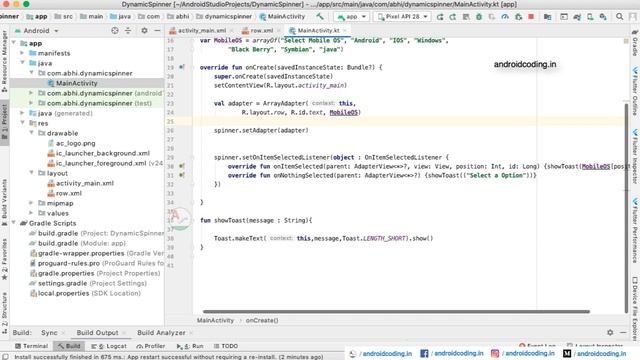This screenshot has height=360, width=640.
Task: Open local.properties file
Action: (x=85, y=293)
